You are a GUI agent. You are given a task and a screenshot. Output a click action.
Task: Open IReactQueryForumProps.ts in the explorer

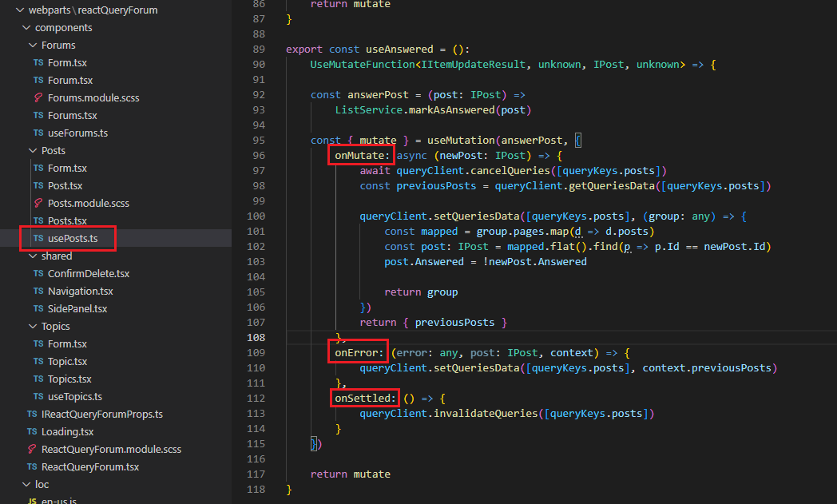[101, 414]
